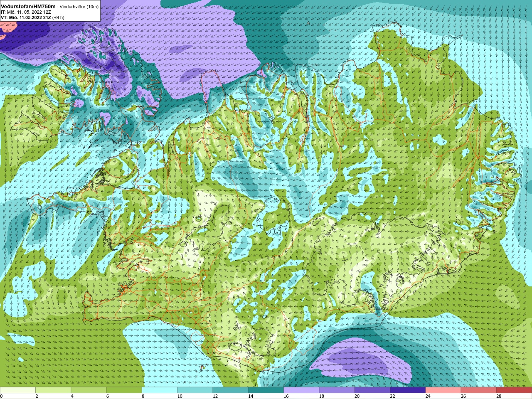Select the 2–4 light green legend swatch
The width and height of the screenshot is (532, 399).
(x=53, y=390)
